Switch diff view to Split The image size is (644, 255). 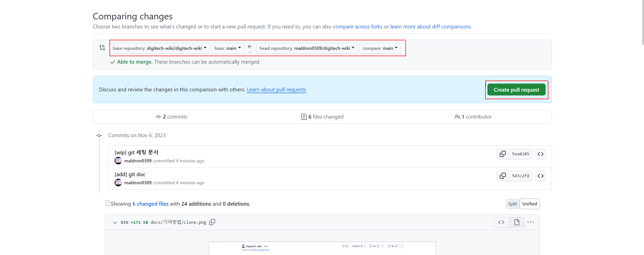coord(512,204)
